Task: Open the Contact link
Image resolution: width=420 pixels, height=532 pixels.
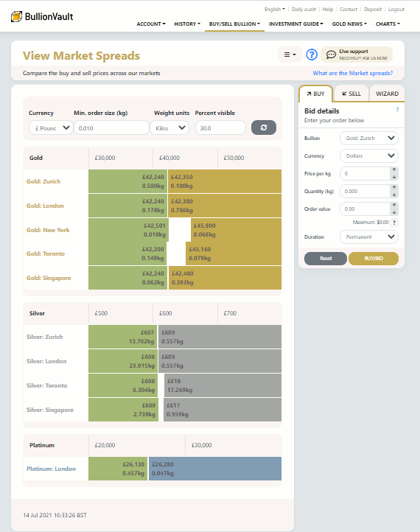Action: click(x=349, y=9)
